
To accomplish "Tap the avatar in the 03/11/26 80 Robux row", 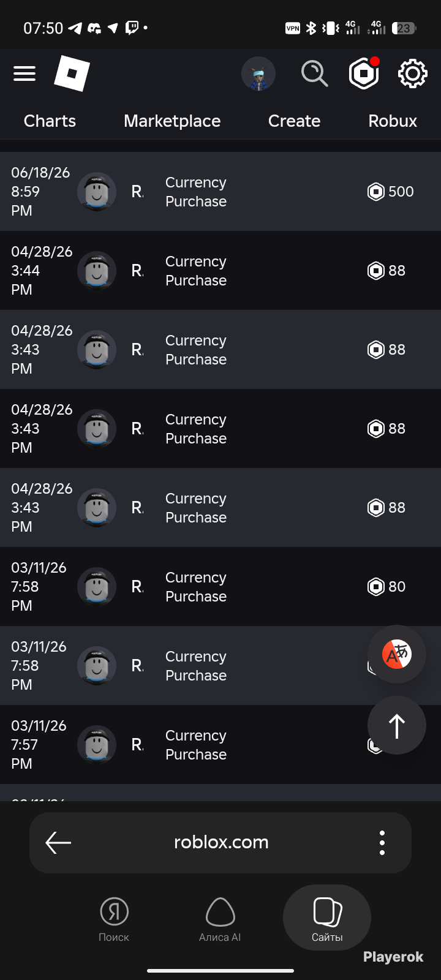I will (x=97, y=587).
